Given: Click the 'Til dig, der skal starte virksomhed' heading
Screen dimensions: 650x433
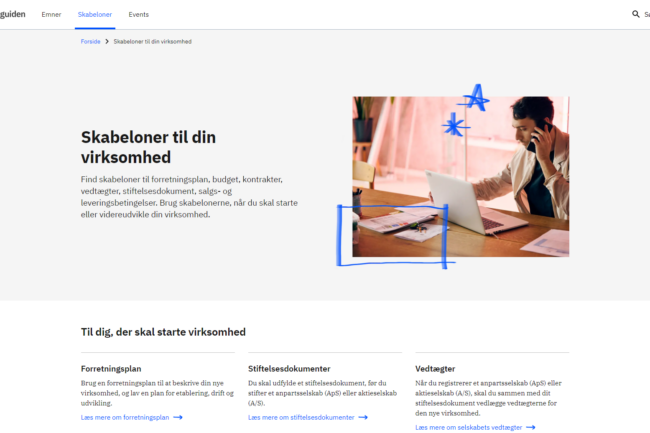Looking at the screenshot, I should [163, 331].
